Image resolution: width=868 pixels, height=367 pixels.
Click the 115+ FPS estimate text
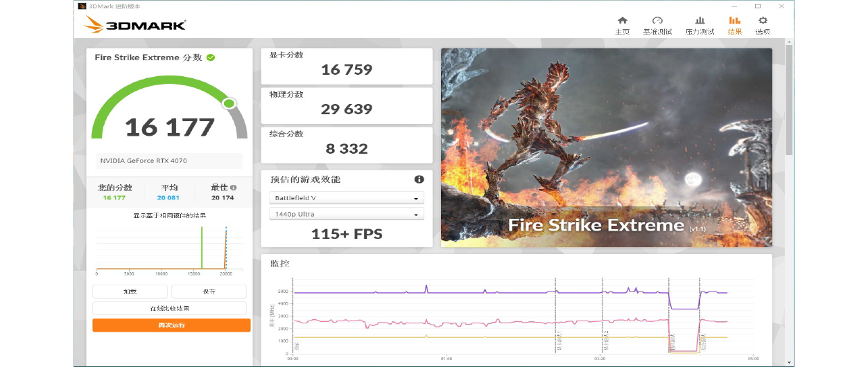[x=347, y=234]
